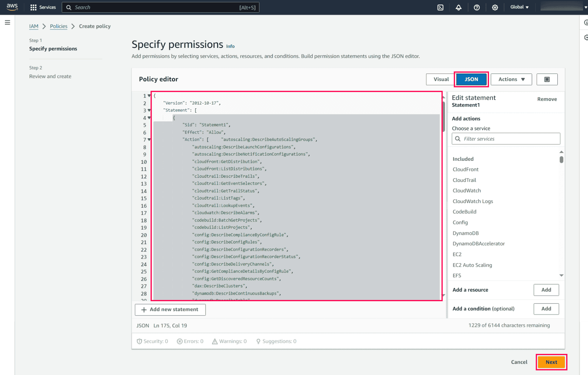
Task: Open the Services menu
Action: tap(43, 7)
